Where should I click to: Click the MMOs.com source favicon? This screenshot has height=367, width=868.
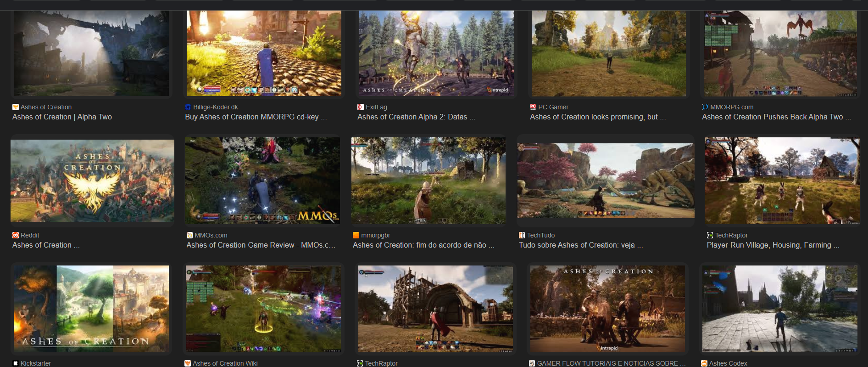(189, 235)
